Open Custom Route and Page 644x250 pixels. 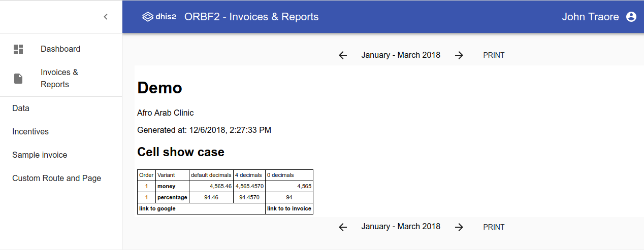(61, 178)
